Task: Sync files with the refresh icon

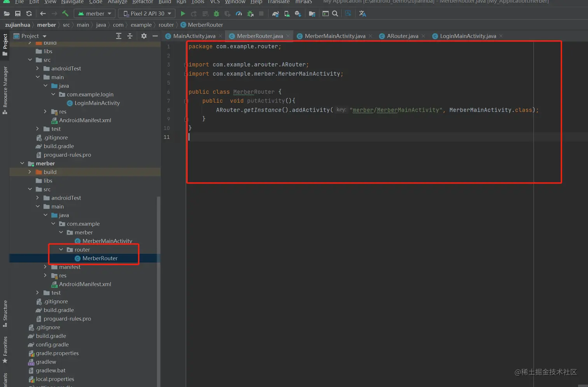Action: tap(29, 14)
